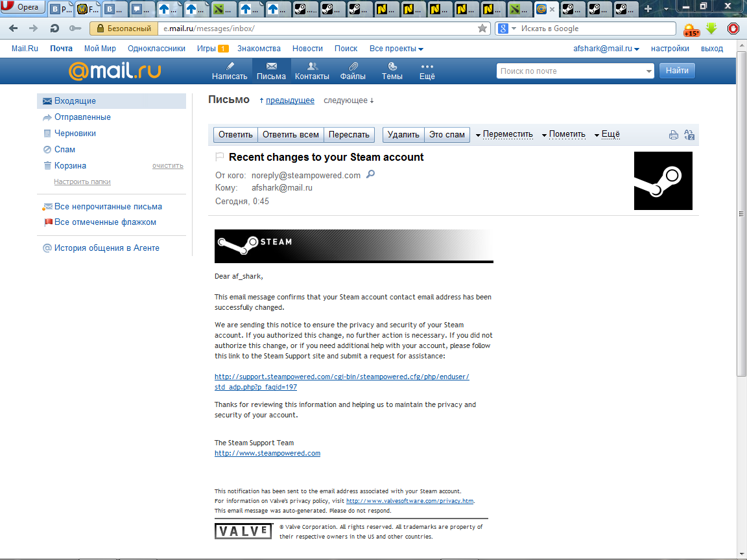
Task: Open a new browser tab with plus button
Action: pyautogui.click(x=647, y=8)
